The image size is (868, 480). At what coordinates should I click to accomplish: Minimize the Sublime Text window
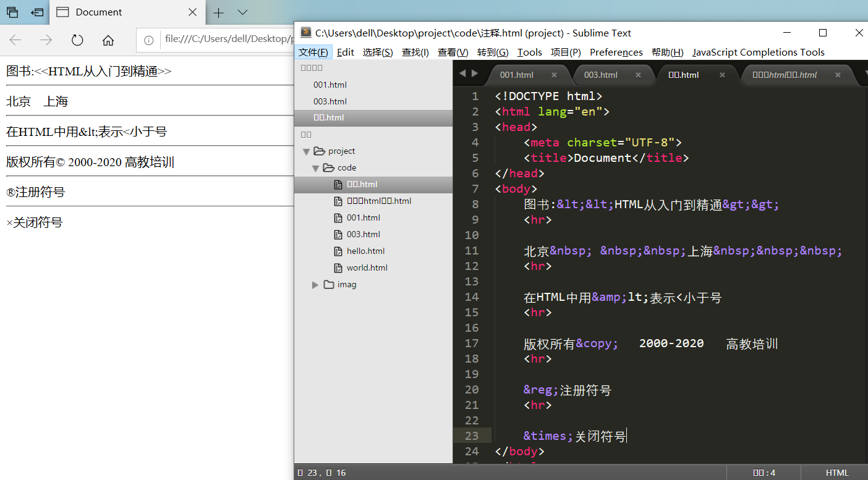coord(786,33)
